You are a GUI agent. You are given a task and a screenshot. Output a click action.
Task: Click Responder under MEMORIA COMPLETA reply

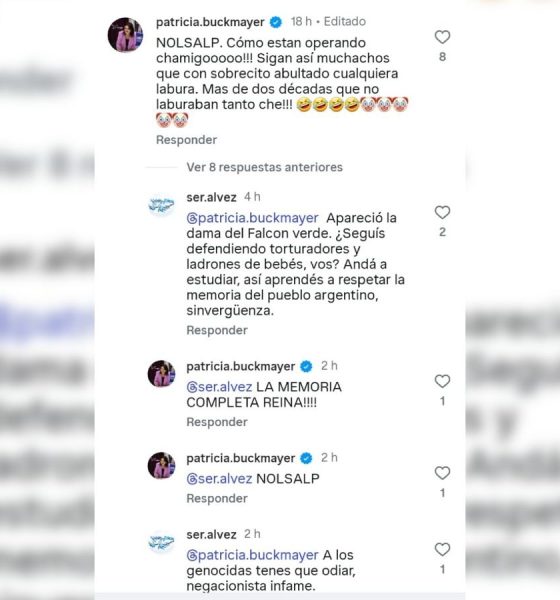point(217,422)
